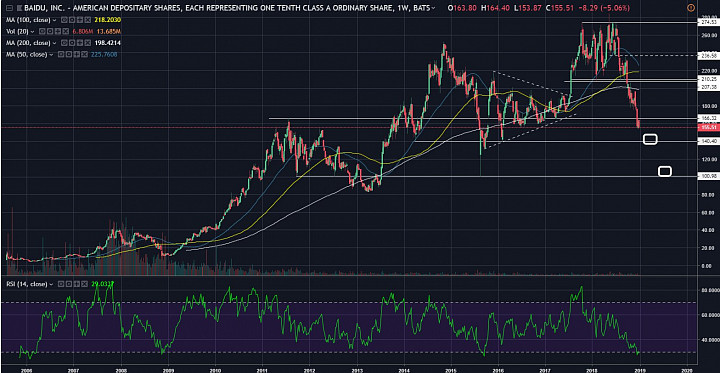Remove the Vol (20) indicator
This screenshot has height=373, width=720.
[66, 31]
